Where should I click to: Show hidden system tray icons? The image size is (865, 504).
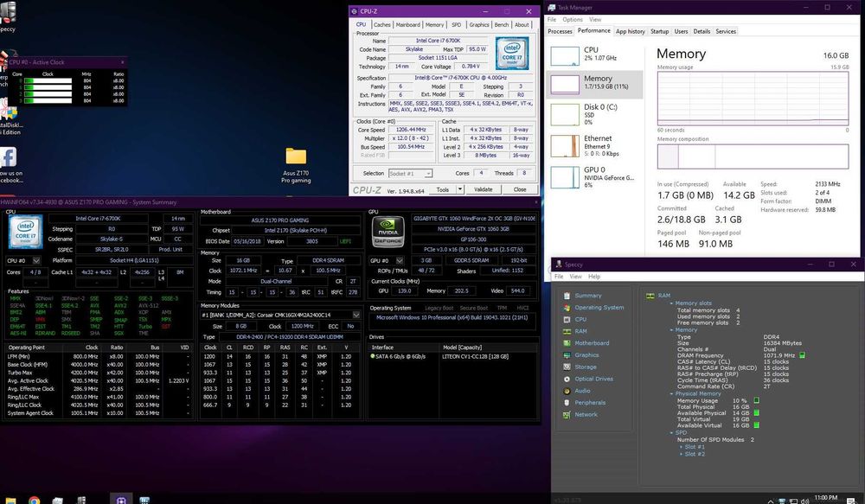[771, 501]
